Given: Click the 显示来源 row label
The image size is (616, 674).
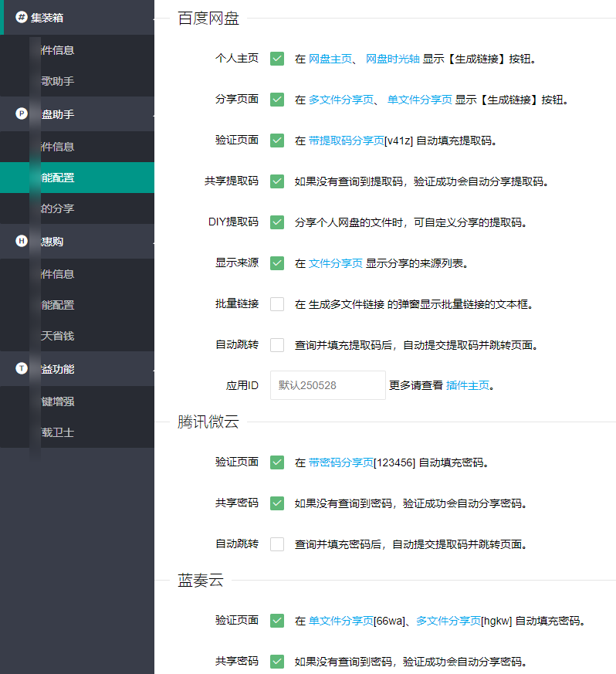Looking at the screenshot, I should point(237,262).
